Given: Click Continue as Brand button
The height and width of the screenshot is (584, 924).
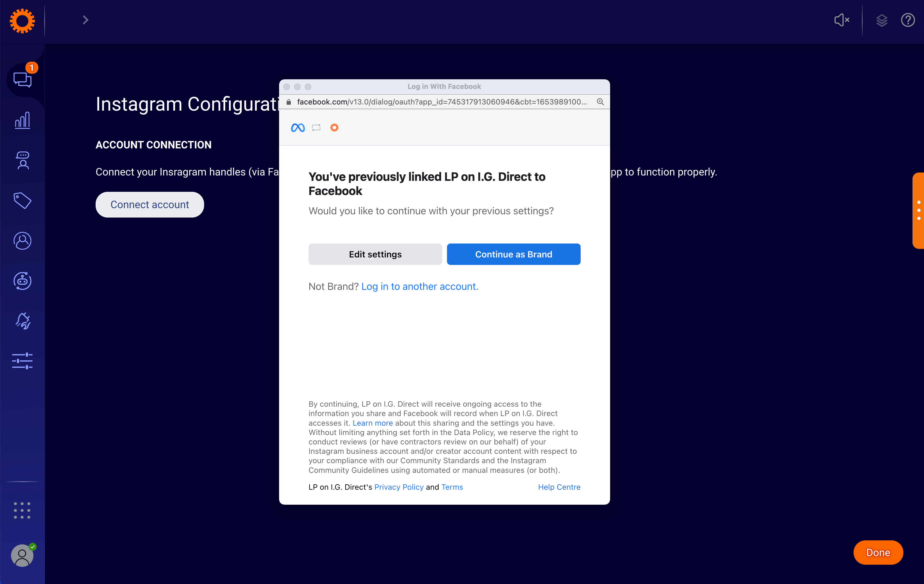Looking at the screenshot, I should (513, 254).
